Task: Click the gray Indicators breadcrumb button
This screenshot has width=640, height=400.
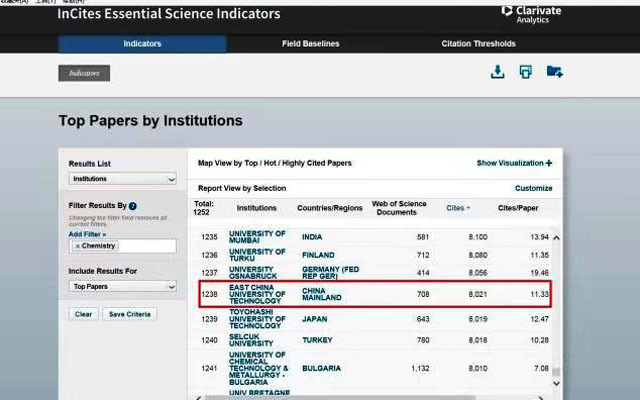Action: 84,73
